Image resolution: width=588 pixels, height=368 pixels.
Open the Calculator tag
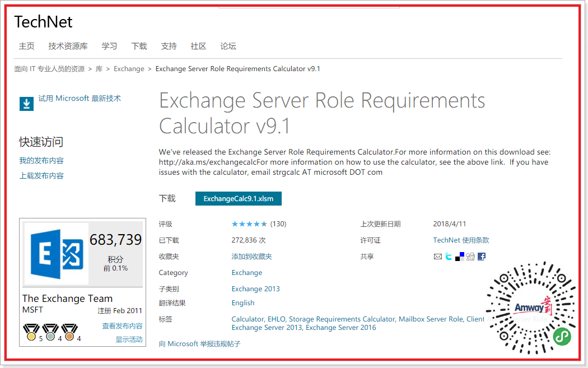point(248,319)
